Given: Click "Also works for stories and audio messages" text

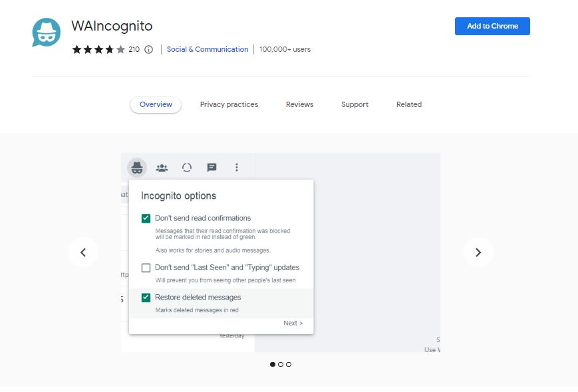Looking at the screenshot, I should click(213, 250).
